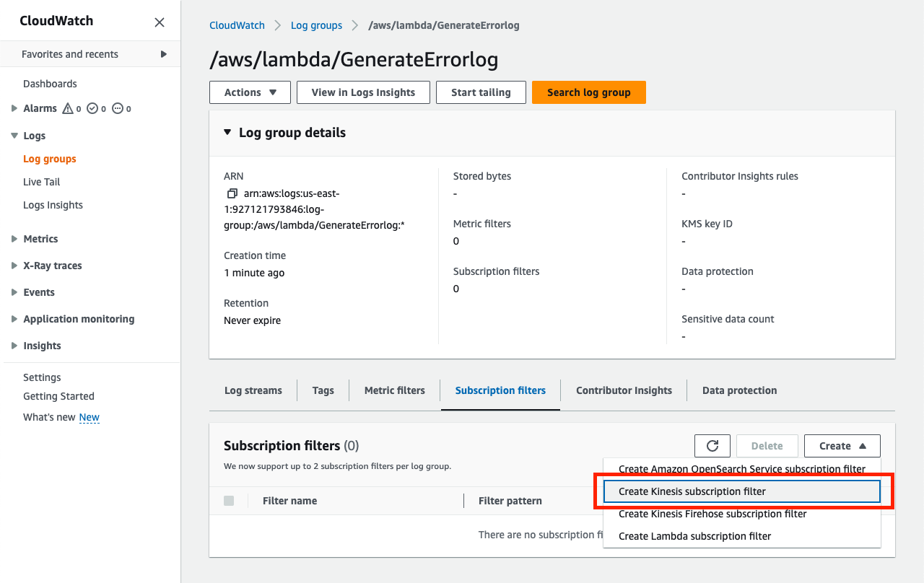Click the insufficient data alarms icon
This screenshot has height=583, width=924.
tap(117, 109)
